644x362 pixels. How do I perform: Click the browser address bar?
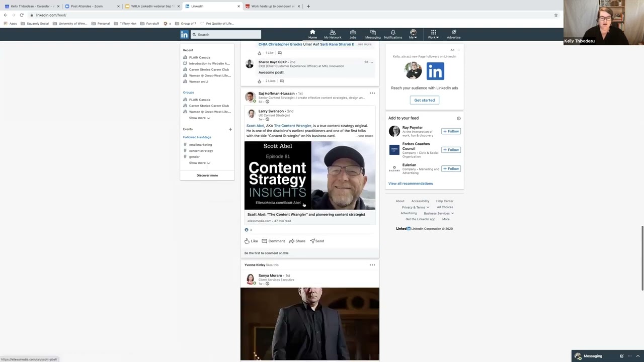(292, 15)
